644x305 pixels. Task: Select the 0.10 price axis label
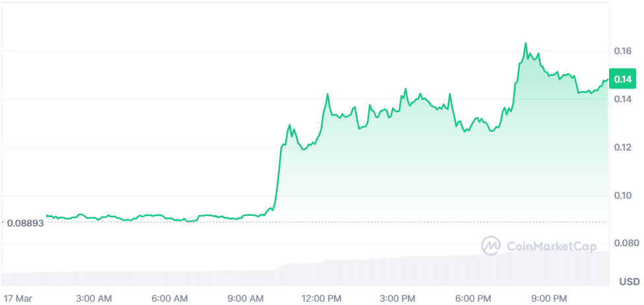click(624, 196)
